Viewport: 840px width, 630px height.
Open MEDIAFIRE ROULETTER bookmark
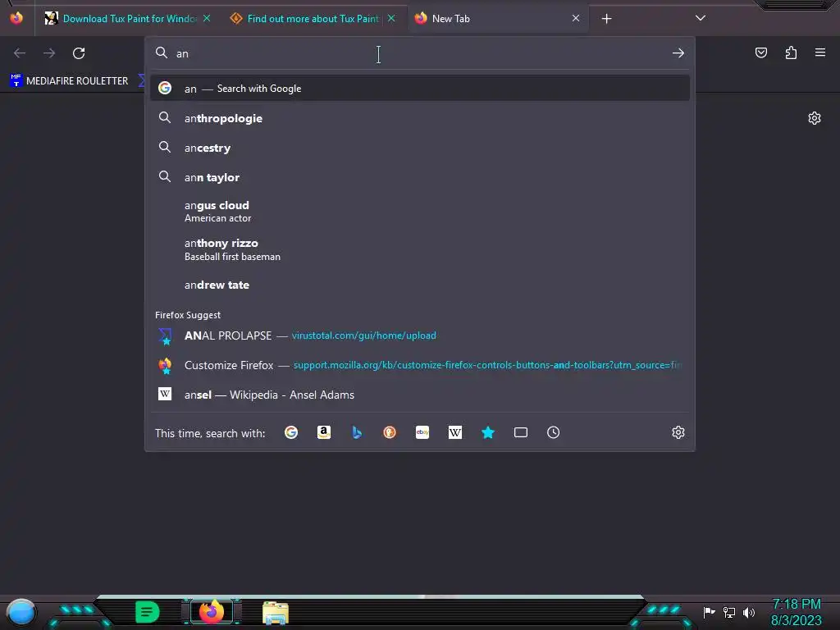[x=70, y=81]
